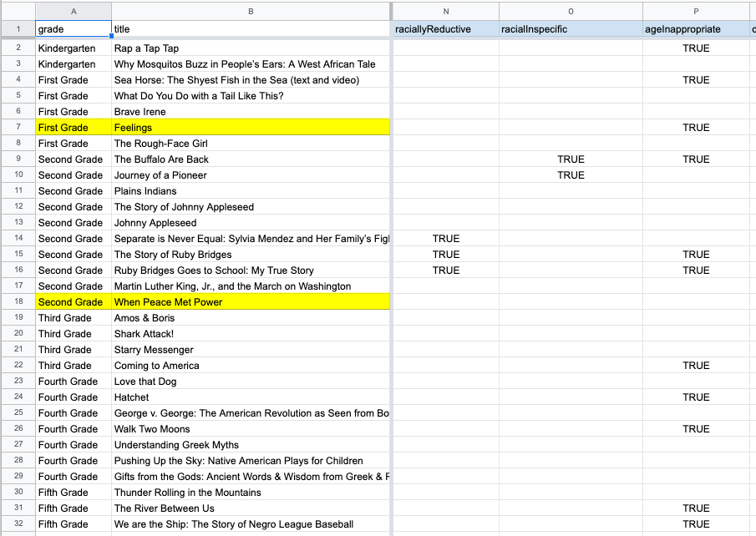The width and height of the screenshot is (756, 536).
Task: Select 'Fourth Grade' cell beside Love that Dog
Action: point(74,382)
